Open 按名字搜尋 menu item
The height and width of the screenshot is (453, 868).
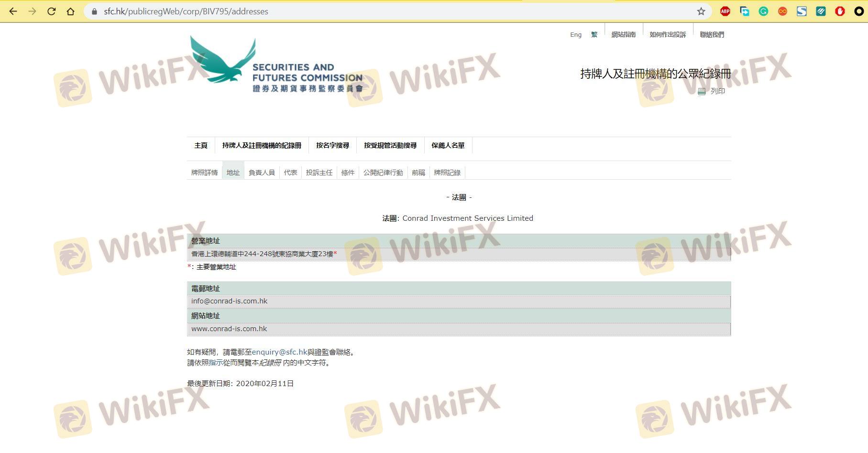[x=332, y=145]
